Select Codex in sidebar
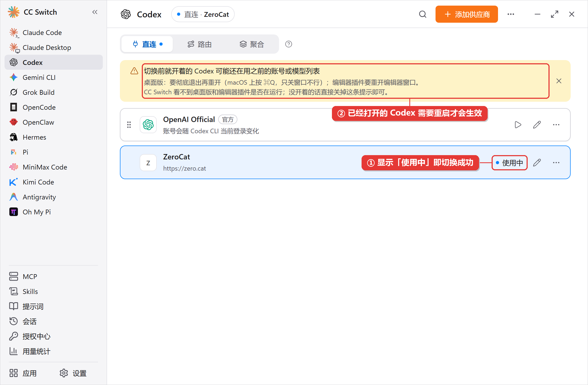The image size is (588, 385). (x=54, y=62)
